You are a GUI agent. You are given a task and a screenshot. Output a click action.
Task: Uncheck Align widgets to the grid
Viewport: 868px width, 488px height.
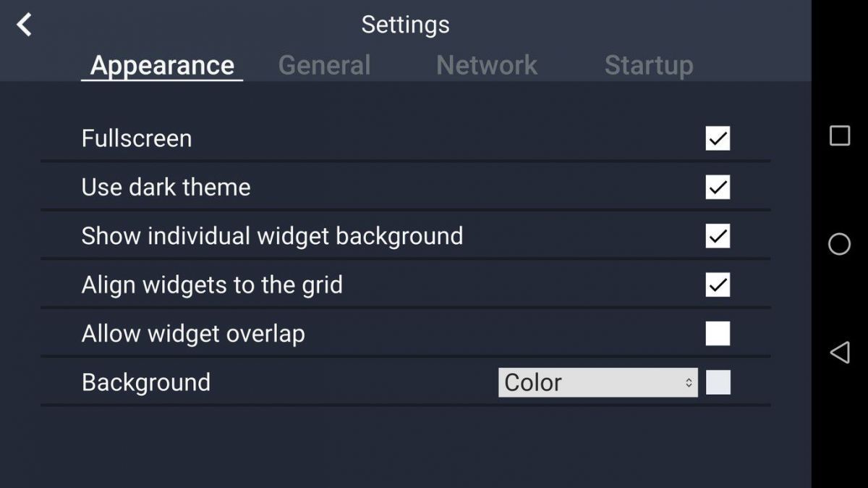(x=718, y=285)
